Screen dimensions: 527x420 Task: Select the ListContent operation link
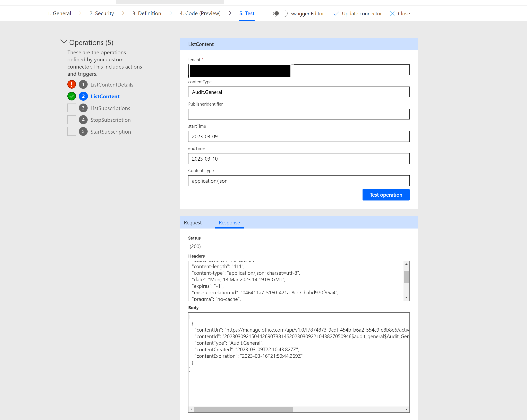(x=105, y=96)
